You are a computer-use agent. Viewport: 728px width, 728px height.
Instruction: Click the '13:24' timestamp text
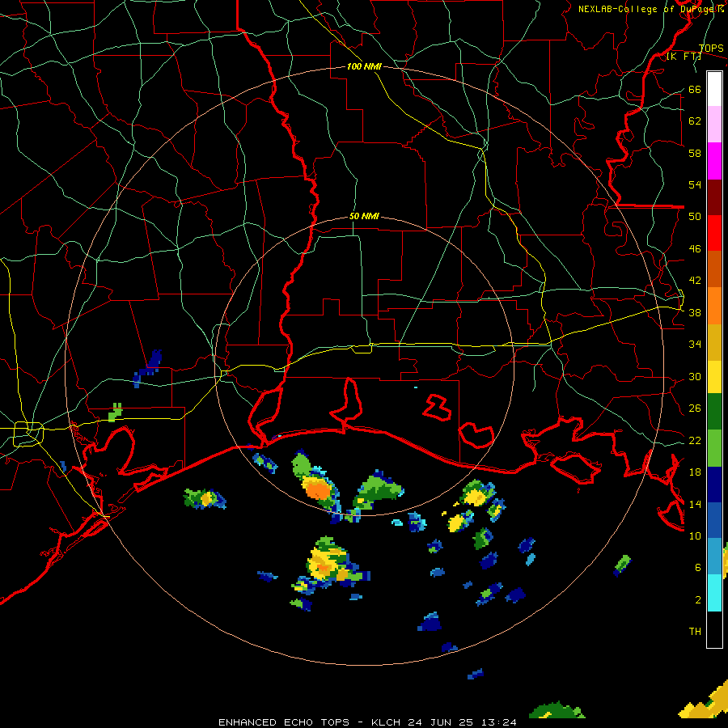pyautogui.click(x=498, y=722)
